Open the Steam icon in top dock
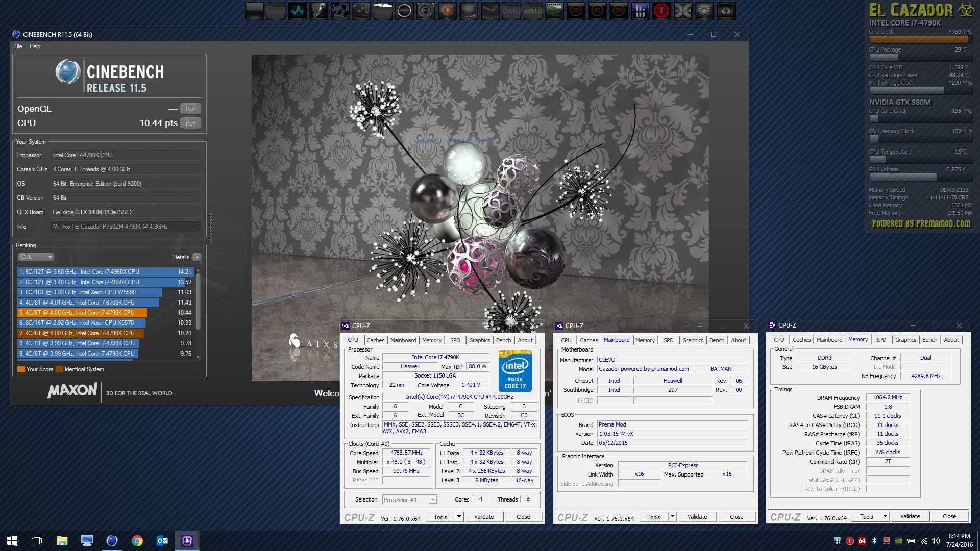The width and height of the screenshot is (980, 551). tap(490, 11)
